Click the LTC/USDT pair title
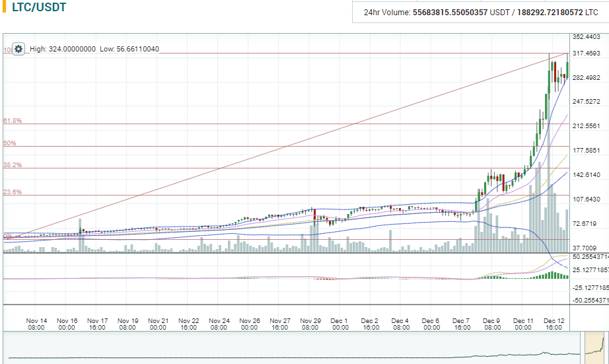This screenshot has height=364, width=609. (39, 8)
